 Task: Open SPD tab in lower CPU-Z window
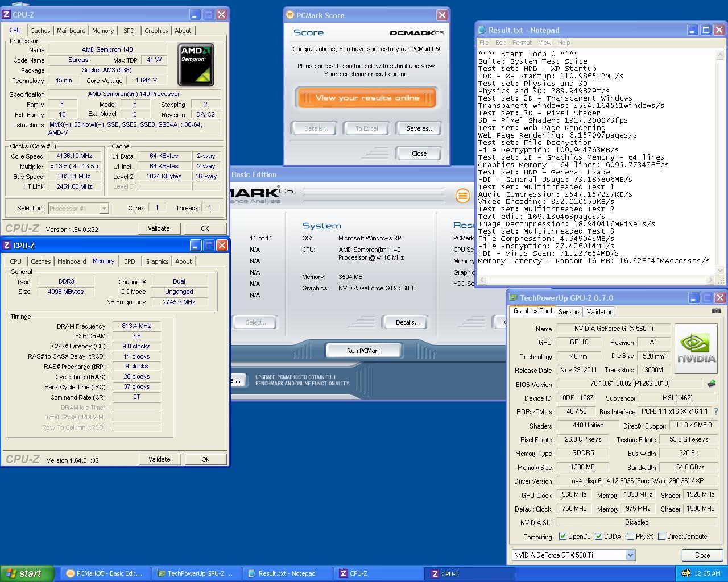pos(130,261)
